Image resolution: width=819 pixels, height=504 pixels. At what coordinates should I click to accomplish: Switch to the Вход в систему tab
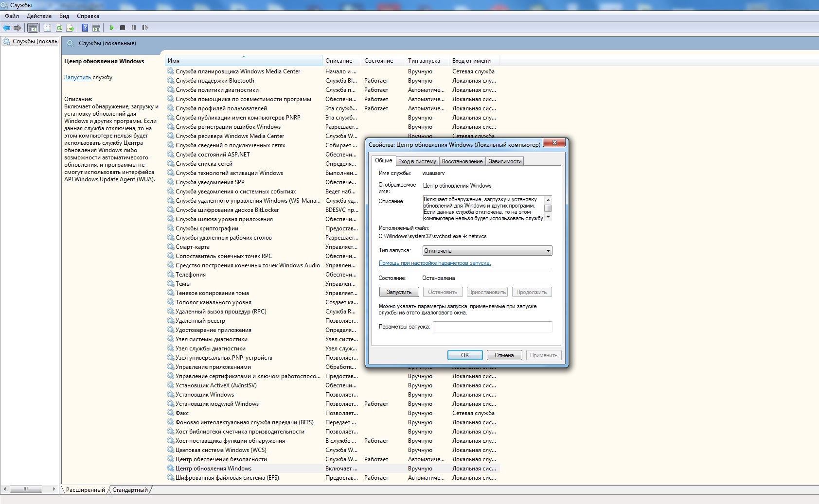point(417,161)
